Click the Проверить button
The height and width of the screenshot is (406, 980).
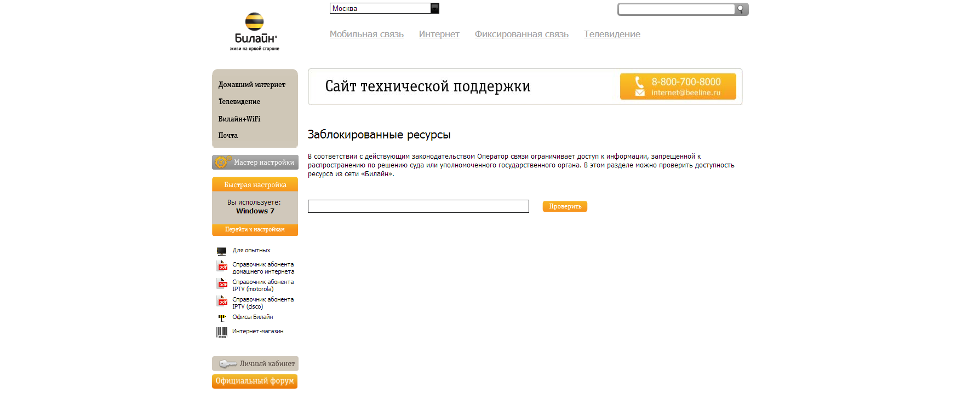(565, 206)
